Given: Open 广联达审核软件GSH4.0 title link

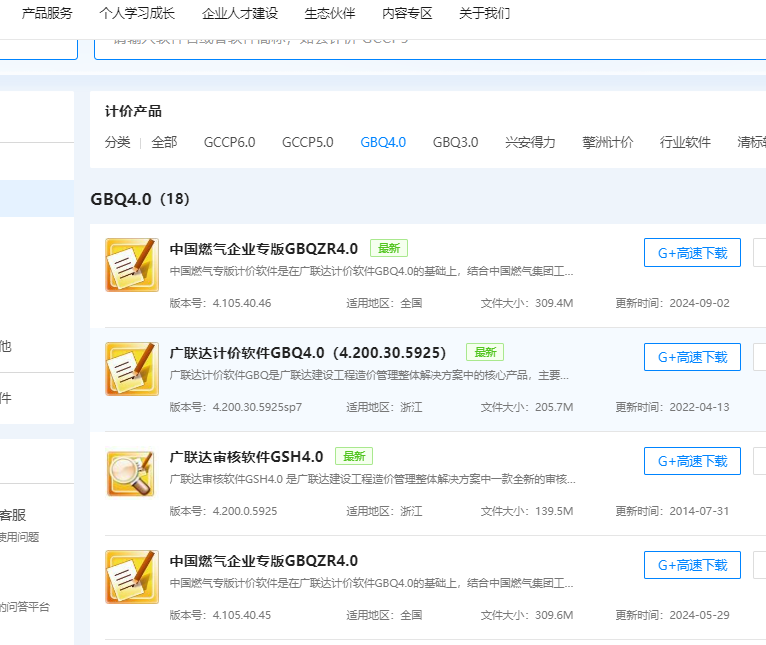Looking at the screenshot, I should [x=246, y=457].
